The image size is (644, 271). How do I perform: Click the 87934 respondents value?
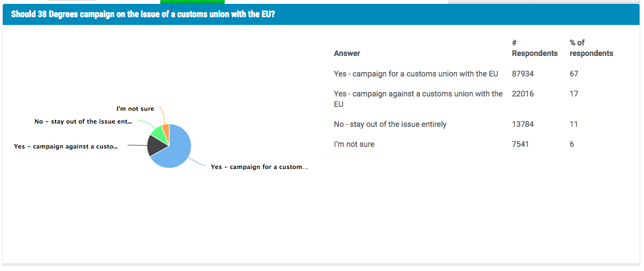[x=523, y=74]
